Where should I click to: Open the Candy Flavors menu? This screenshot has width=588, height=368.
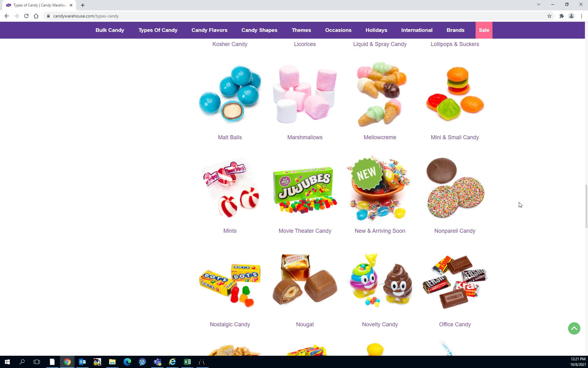[x=209, y=30]
